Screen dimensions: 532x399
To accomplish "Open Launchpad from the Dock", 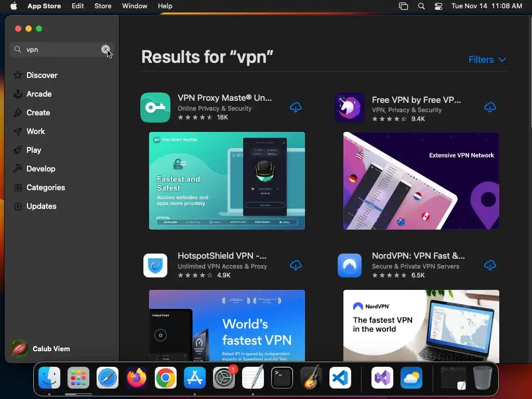I will (x=78, y=378).
